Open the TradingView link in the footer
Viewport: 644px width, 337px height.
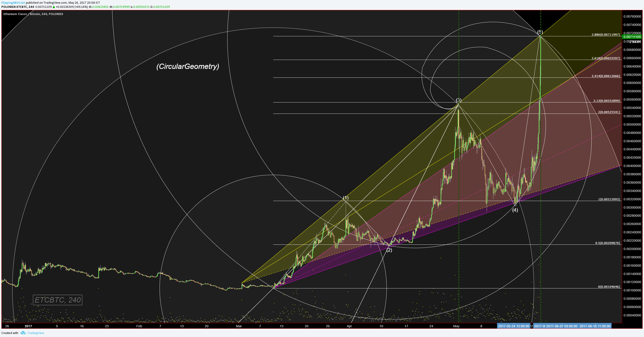point(35,333)
